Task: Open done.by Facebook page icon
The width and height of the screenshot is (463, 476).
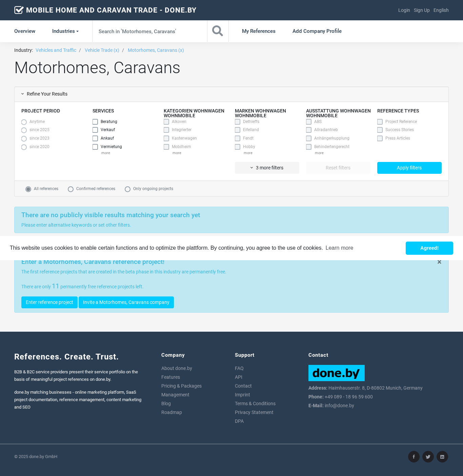Action: 414,457
